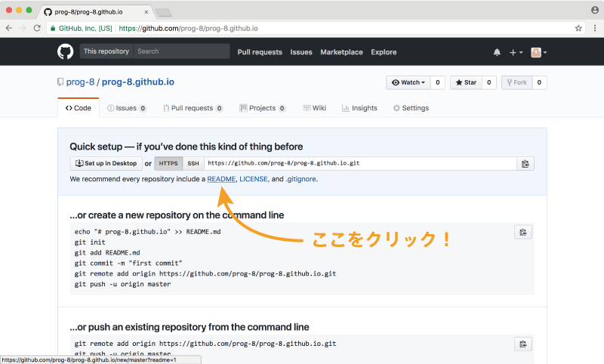This screenshot has width=604, height=364.
Task: Switch clone URL to SSH
Action: pos(193,163)
